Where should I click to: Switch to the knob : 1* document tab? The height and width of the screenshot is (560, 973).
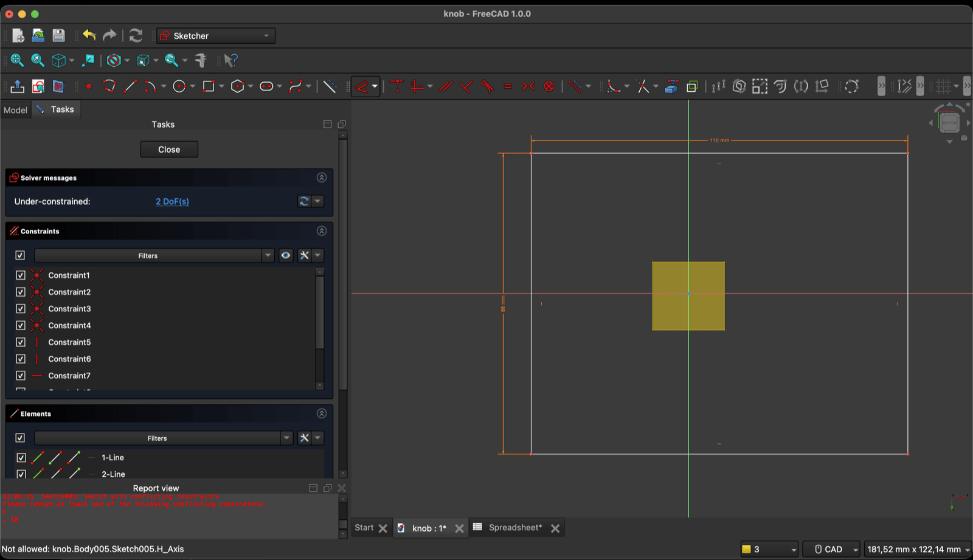click(429, 528)
